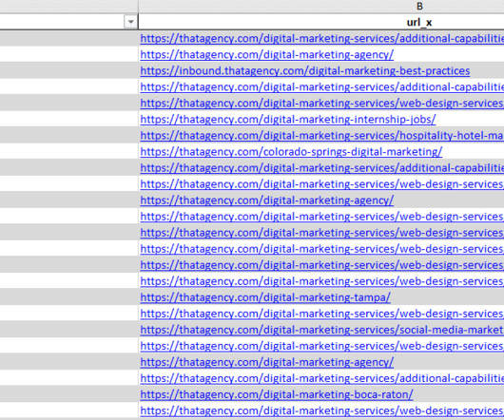Click the web-design-services link below tampa row
This screenshot has width=504, height=420.
[x=322, y=314]
